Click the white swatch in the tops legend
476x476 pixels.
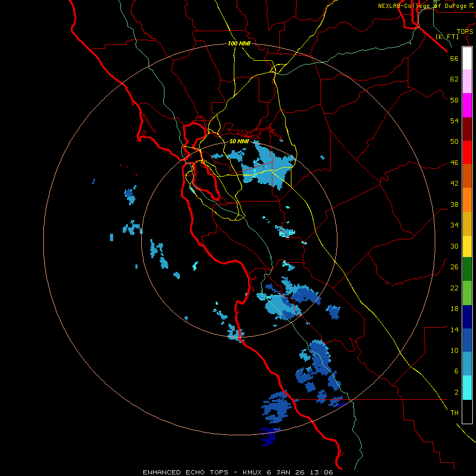point(467,58)
